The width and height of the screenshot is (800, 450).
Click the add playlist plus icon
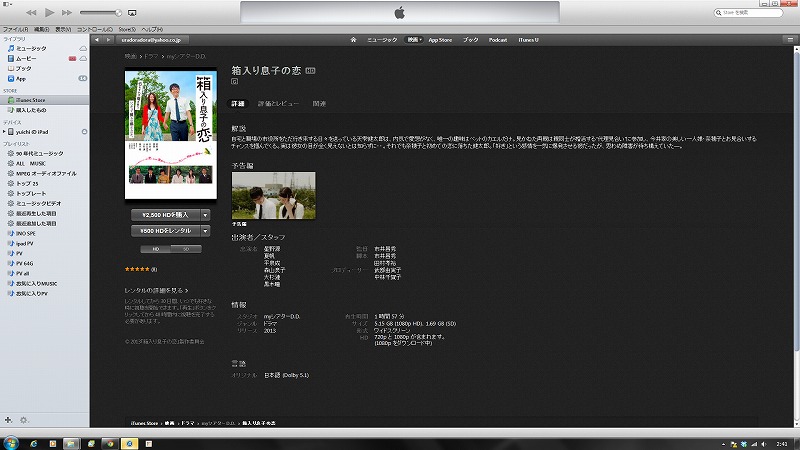coord(9,419)
